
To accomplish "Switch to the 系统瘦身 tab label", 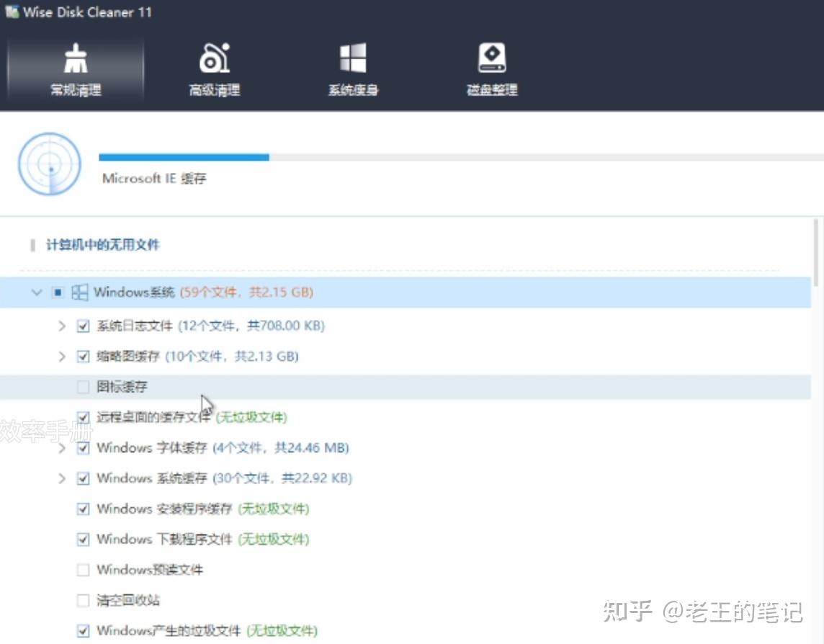I will [353, 90].
